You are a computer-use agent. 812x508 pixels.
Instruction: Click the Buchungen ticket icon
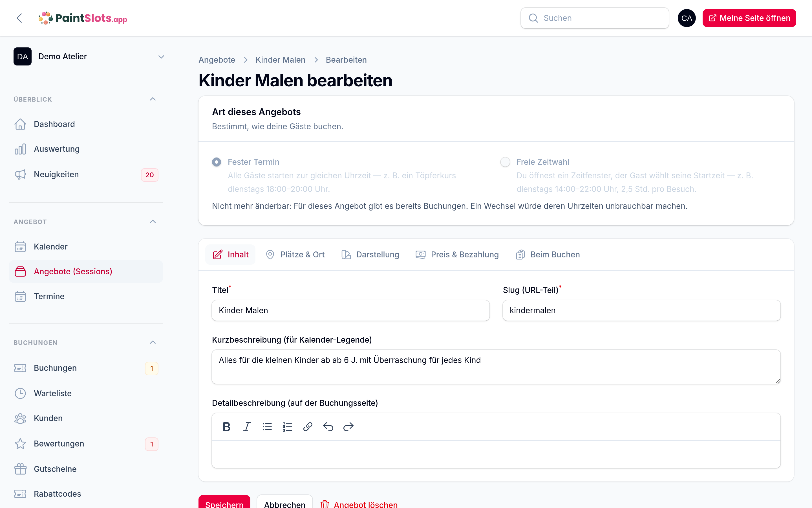tap(20, 368)
